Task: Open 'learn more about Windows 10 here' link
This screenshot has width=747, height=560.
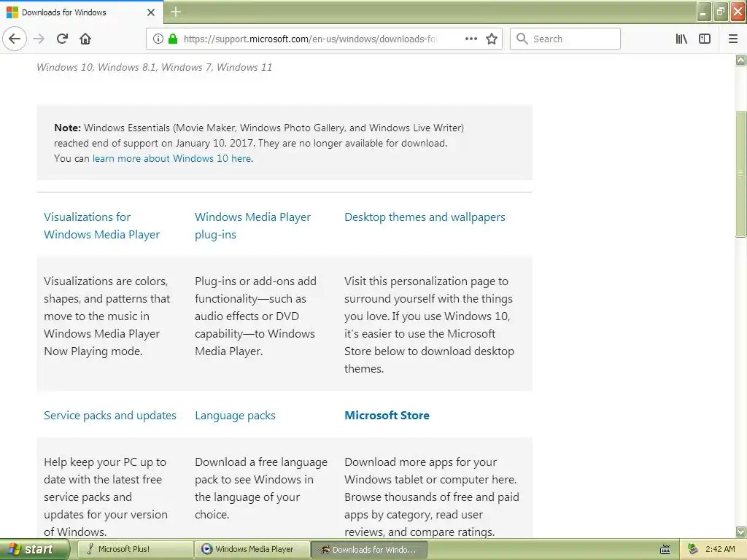Action: [x=171, y=158]
